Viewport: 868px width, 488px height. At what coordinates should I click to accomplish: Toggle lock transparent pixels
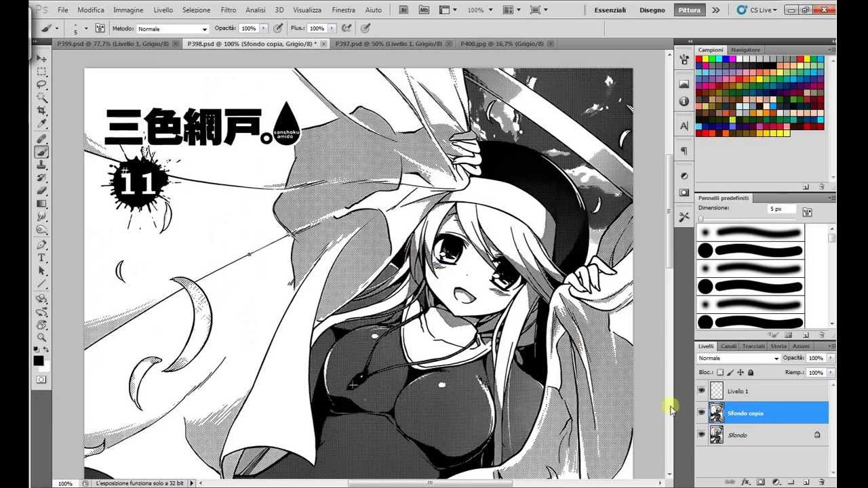720,372
